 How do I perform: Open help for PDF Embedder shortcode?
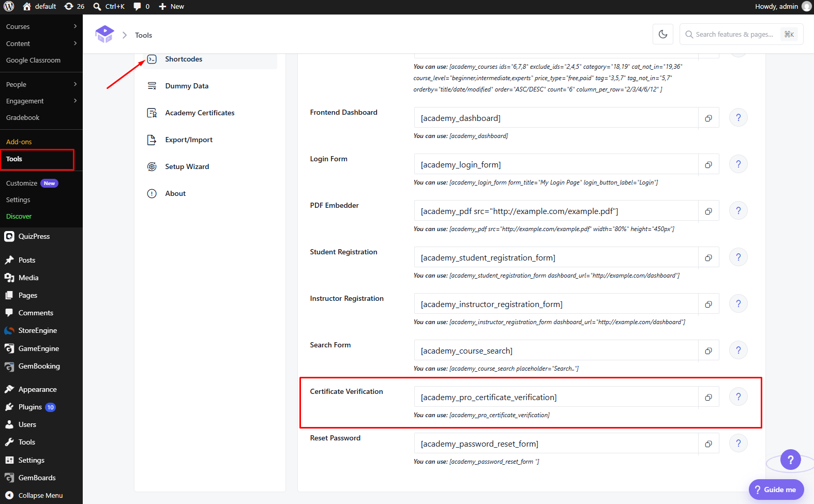(x=738, y=211)
